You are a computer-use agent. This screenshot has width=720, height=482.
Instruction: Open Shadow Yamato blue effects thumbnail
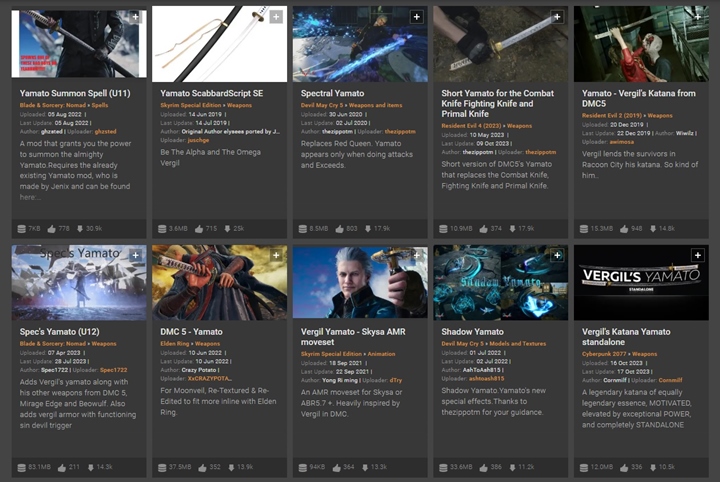[501, 282]
